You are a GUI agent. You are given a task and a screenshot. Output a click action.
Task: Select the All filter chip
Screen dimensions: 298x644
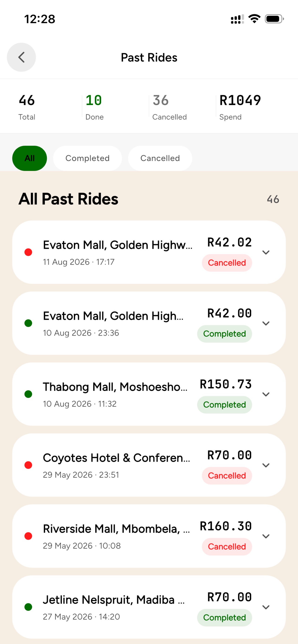point(29,158)
